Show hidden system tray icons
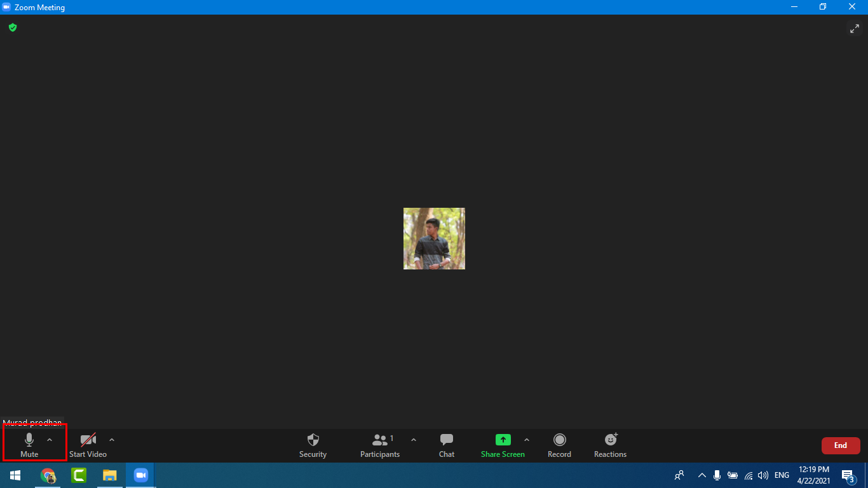The image size is (868, 488). 702,475
